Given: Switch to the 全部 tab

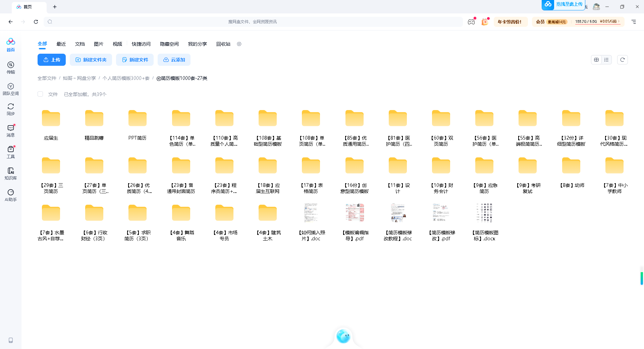Looking at the screenshot, I should (42, 44).
